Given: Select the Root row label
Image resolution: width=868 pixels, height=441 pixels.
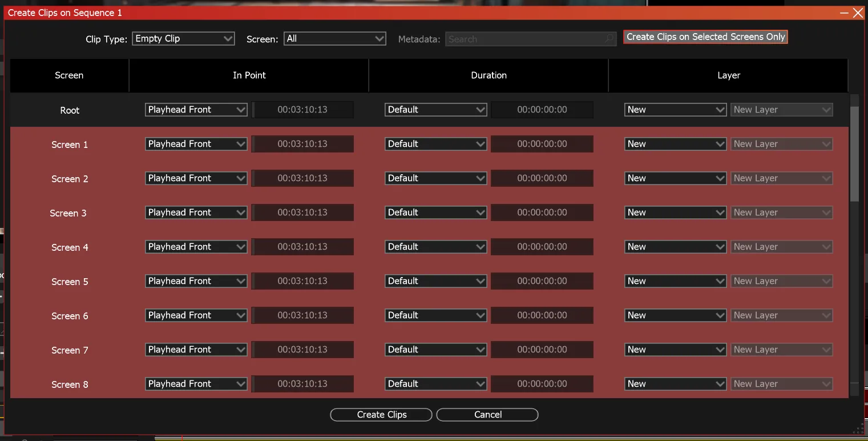Looking at the screenshot, I should pos(70,110).
